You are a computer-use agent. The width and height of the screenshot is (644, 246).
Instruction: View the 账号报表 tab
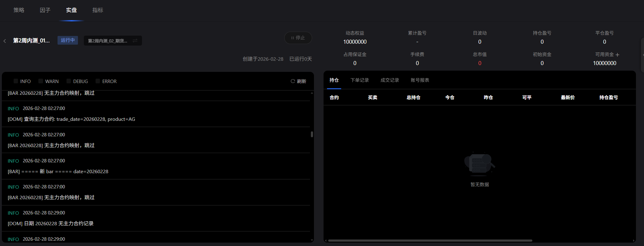click(x=420, y=80)
